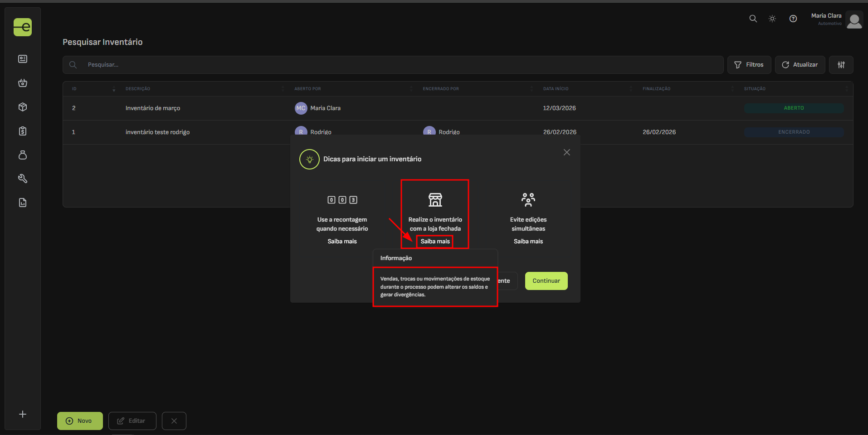Click the Atualizar refresh button

[800, 65]
